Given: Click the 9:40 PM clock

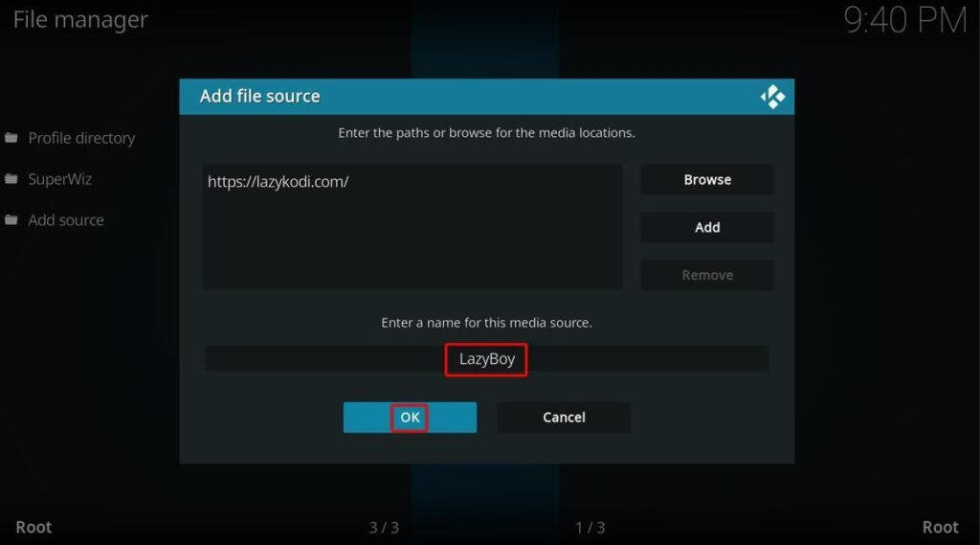Looking at the screenshot, I should point(905,20).
